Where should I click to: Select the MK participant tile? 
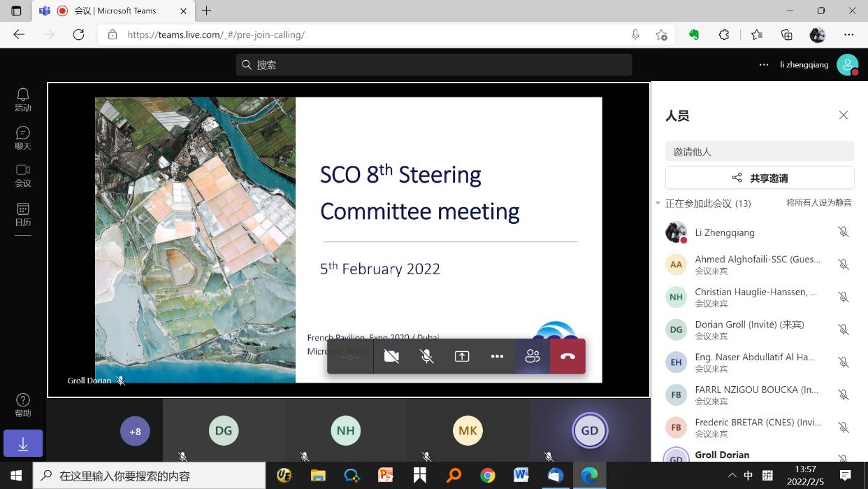(x=468, y=431)
